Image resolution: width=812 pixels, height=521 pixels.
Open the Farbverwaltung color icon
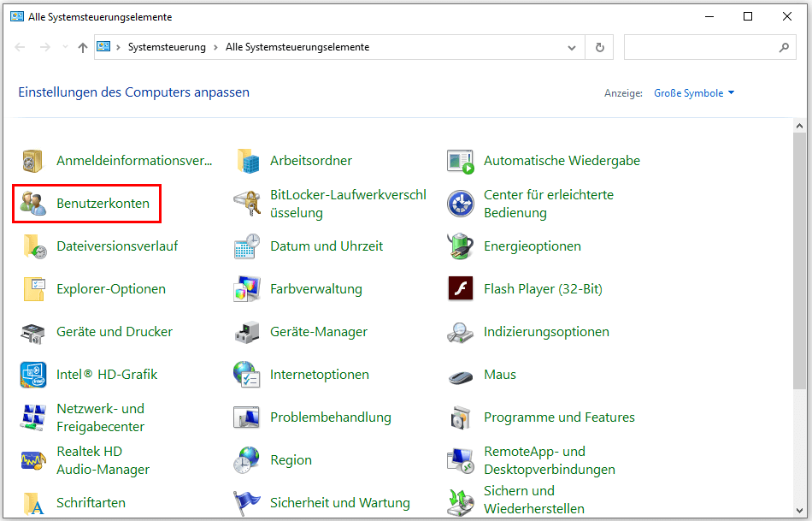(x=246, y=289)
